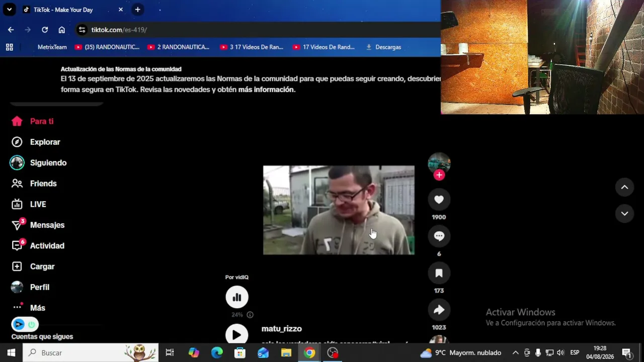Open comments on the matu_rizzo video
This screenshot has height=362, width=644.
pyautogui.click(x=439, y=236)
